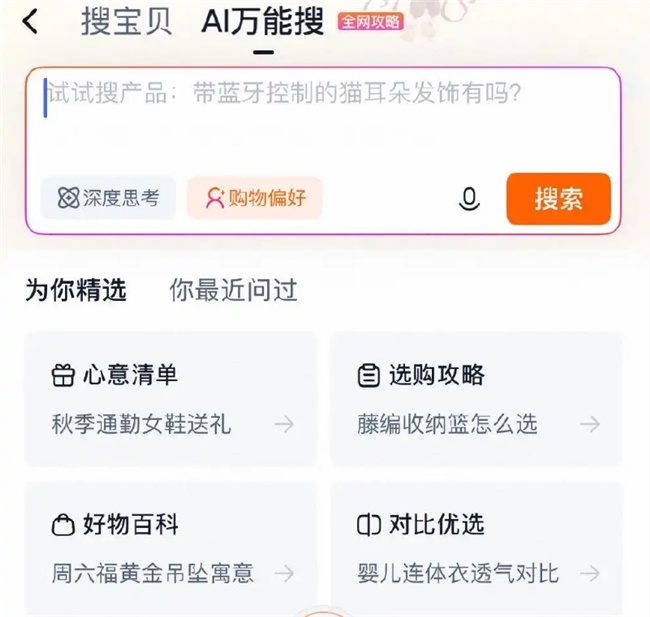The width and height of the screenshot is (650, 617).
Task: Toggle 深度思考 deep thinking mode
Action: tap(108, 198)
